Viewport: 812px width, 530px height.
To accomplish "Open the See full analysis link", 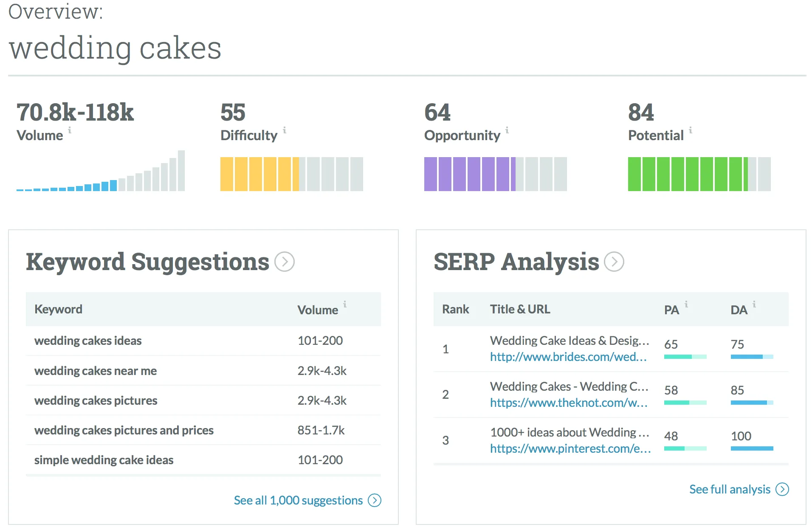I will (x=730, y=489).
